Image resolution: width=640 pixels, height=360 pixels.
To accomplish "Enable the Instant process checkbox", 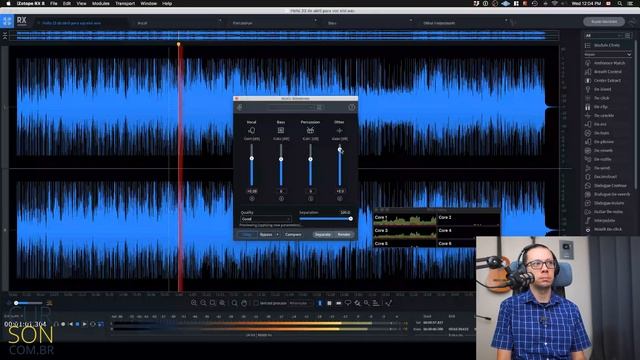I will 256,303.
